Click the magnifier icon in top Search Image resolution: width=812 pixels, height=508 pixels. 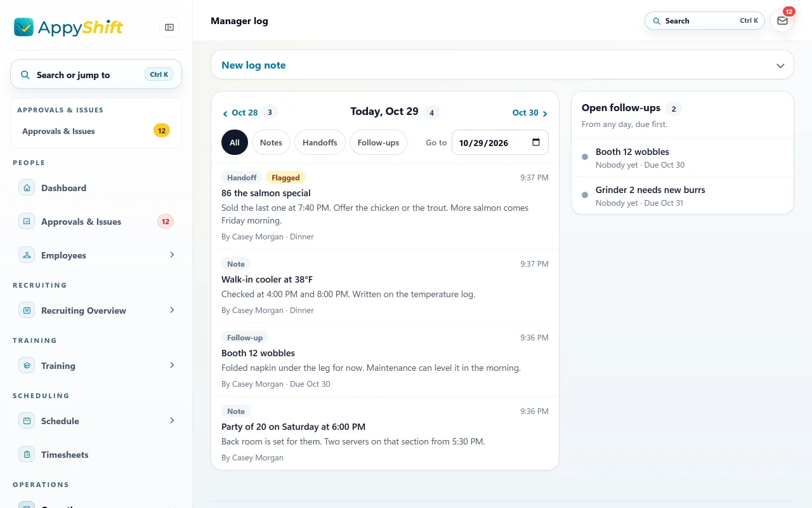[x=657, y=21]
